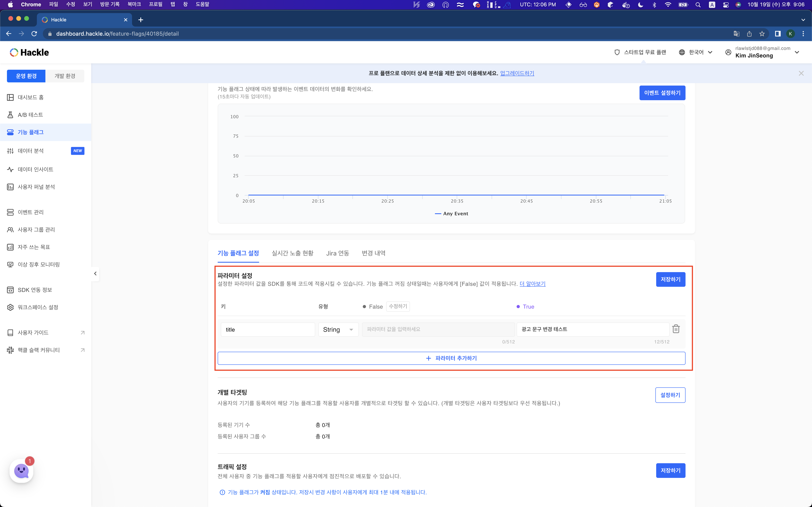Collapse the sidebar with the chevron arrow
The width and height of the screenshot is (812, 507).
point(95,274)
